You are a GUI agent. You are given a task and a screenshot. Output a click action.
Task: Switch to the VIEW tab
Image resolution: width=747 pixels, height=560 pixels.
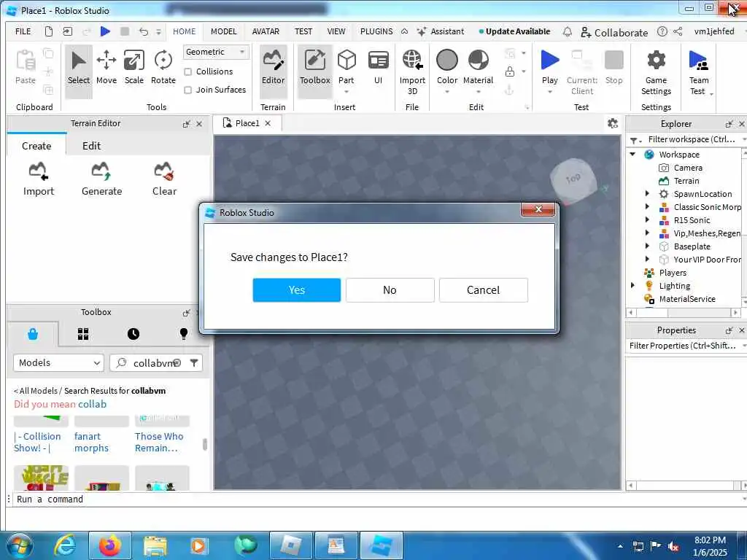pyautogui.click(x=336, y=31)
